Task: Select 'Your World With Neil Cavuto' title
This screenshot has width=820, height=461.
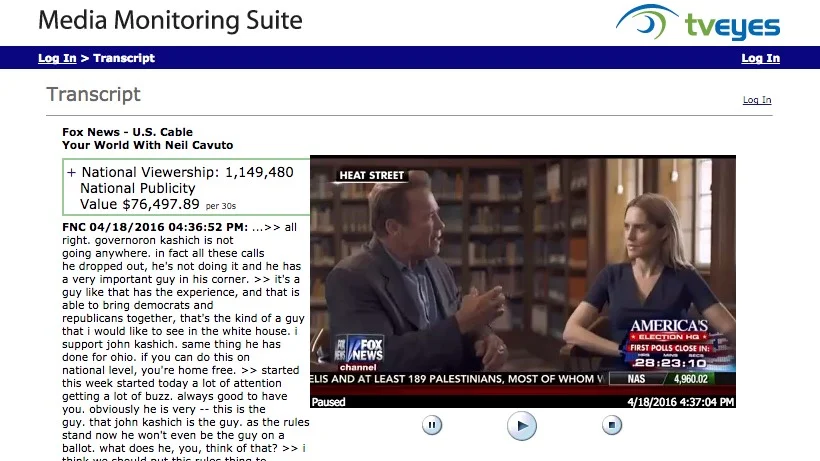Action: pyautogui.click(x=147, y=145)
